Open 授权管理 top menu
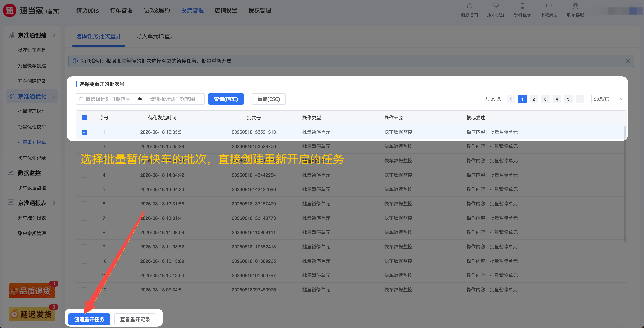 260,10
